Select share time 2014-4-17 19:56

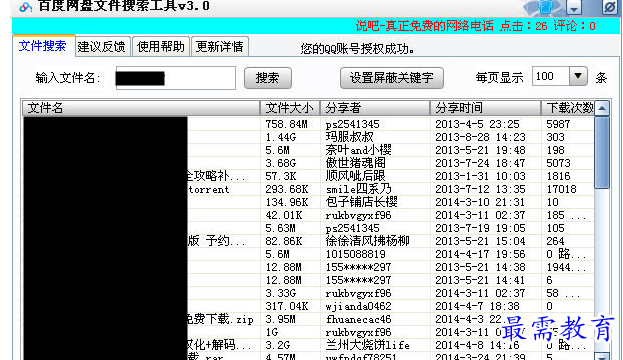[x=480, y=255]
